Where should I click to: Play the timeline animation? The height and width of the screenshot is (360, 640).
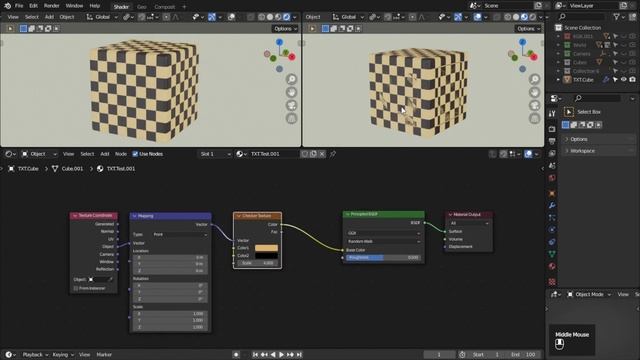click(281, 355)
